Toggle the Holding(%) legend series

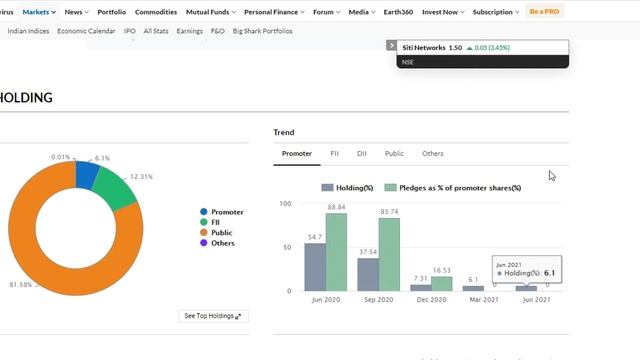[347, 188]
